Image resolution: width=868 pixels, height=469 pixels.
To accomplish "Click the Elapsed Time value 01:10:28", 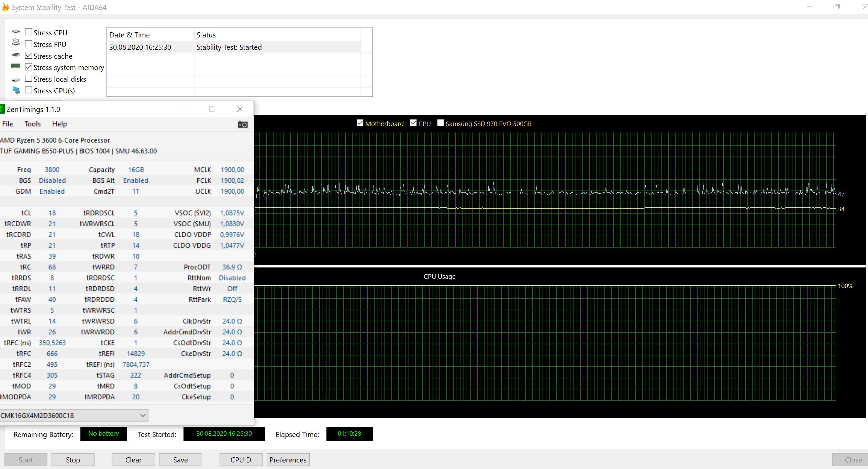I will (x=349, y=434).
